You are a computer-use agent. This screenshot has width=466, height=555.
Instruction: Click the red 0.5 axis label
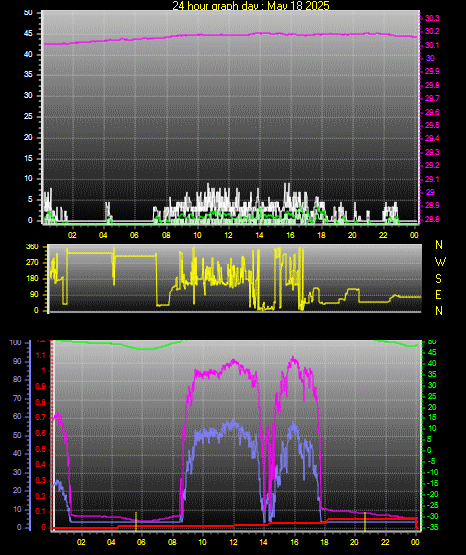(41, 449)
